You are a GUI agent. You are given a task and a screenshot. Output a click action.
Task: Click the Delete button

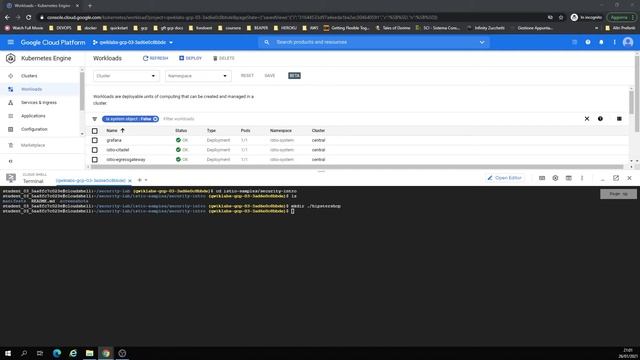point(223,58)
